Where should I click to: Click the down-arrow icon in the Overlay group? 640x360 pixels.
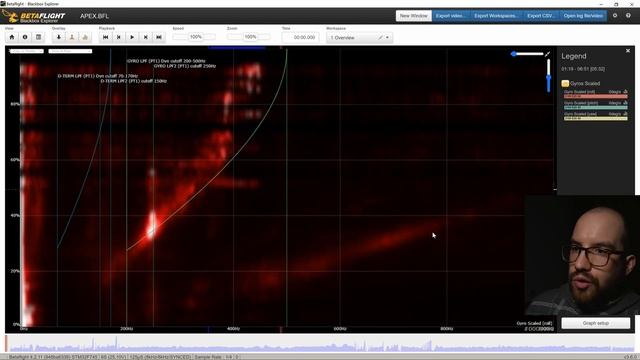click(x=59, y=37)
